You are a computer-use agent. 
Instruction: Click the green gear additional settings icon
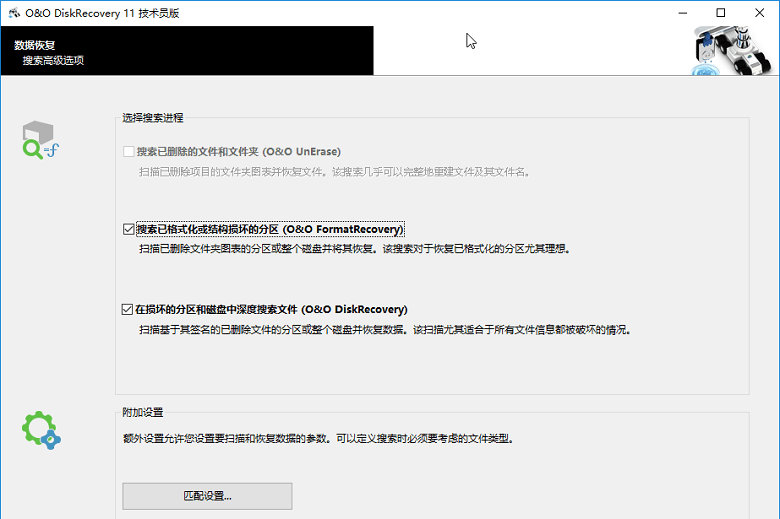[41, 430]
